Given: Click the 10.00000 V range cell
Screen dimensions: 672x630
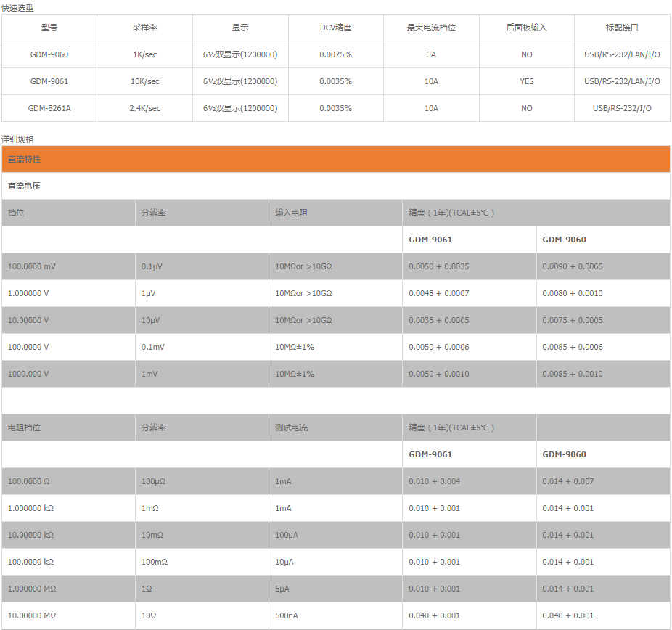Looking at the screenshot, I should [68, 320].
